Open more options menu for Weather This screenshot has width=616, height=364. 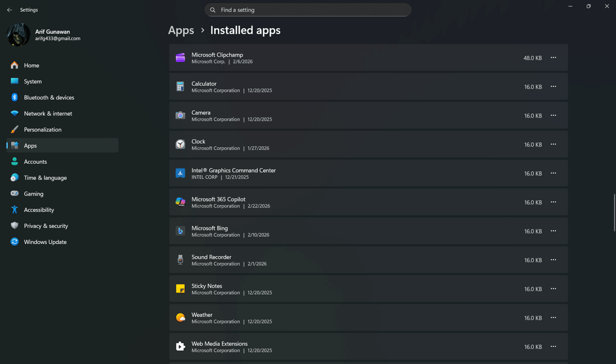click(x=553, y=317)
